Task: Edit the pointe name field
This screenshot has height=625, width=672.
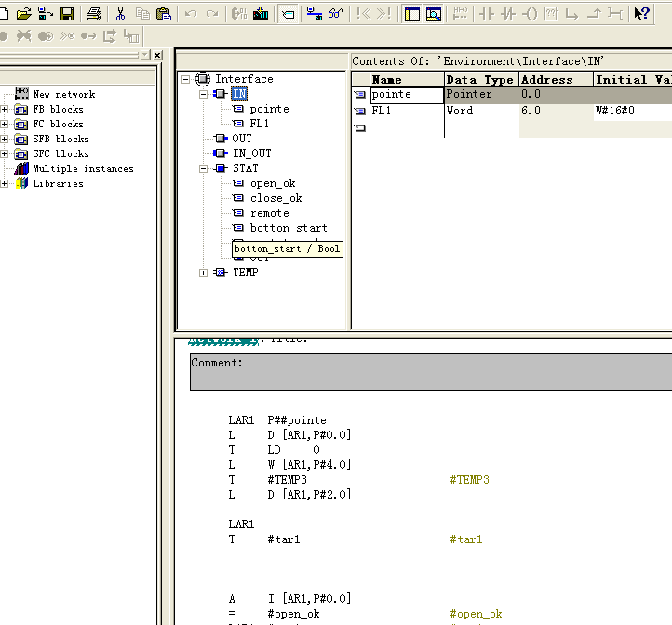Action: (407, 95)
